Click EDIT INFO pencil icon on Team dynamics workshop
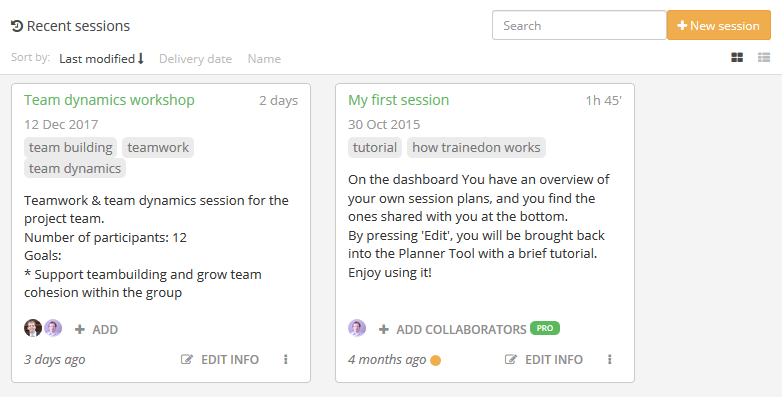 (x=187, y=359)
